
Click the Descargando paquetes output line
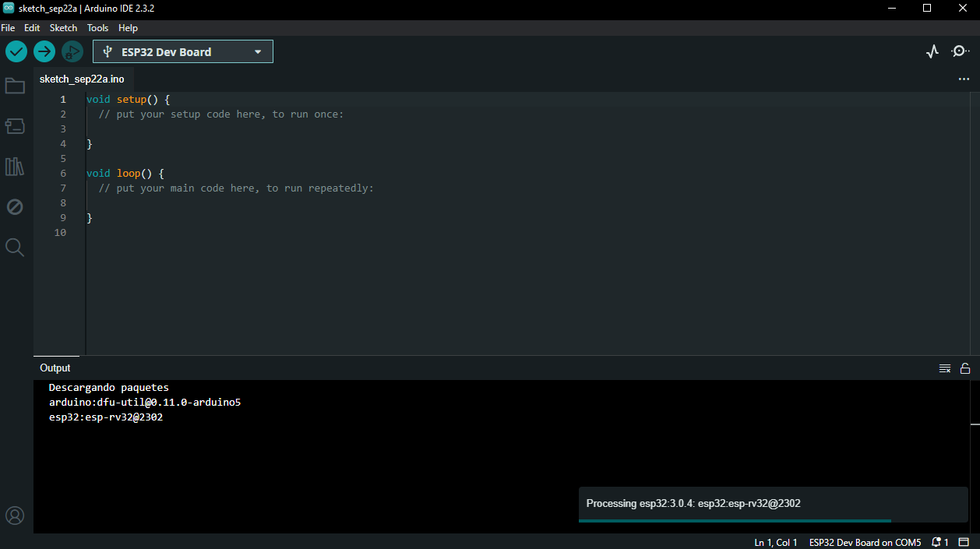pyautogui.click(x=109, y=388)
